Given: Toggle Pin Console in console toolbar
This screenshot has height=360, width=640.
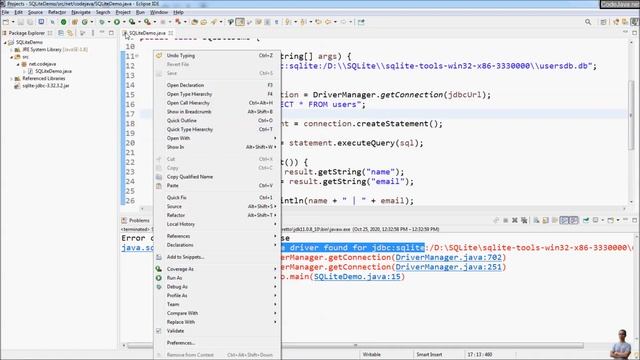Looking at the screenshot, I should [x=586, y=220].
